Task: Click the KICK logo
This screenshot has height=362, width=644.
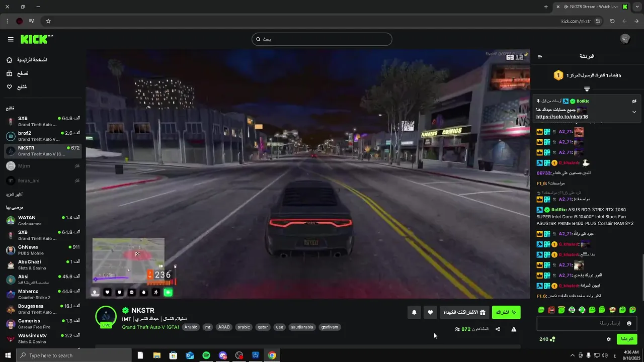Action: pyautogui.click(x=37, y=39)
